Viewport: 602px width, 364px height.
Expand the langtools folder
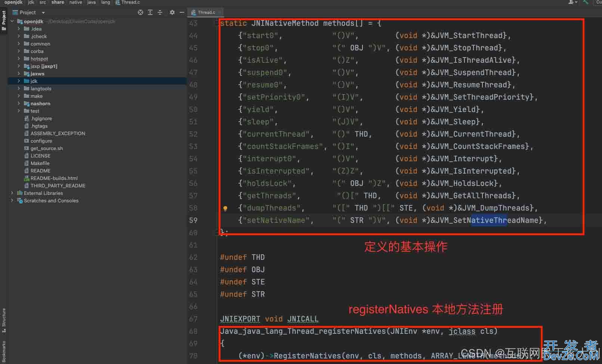coord(19,88)
